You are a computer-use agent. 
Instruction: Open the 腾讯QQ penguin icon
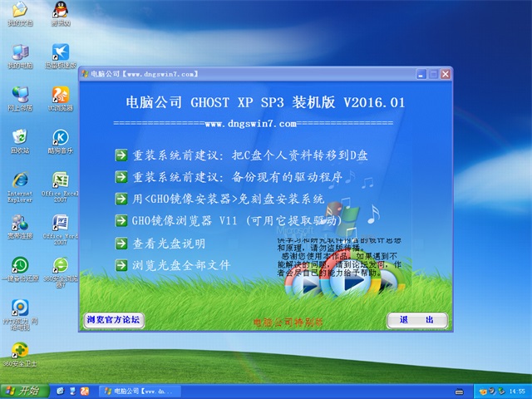click(60, 12)
